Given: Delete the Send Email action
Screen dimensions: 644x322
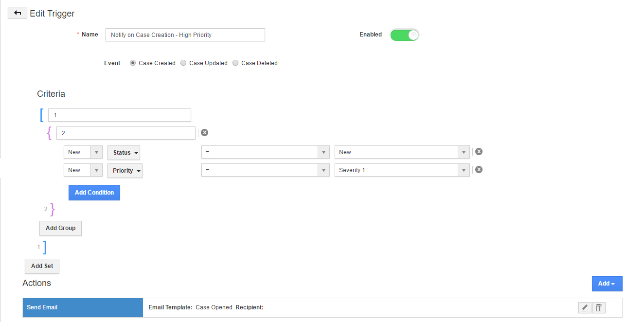Looking at the screenshot, I should pos(599,307).
